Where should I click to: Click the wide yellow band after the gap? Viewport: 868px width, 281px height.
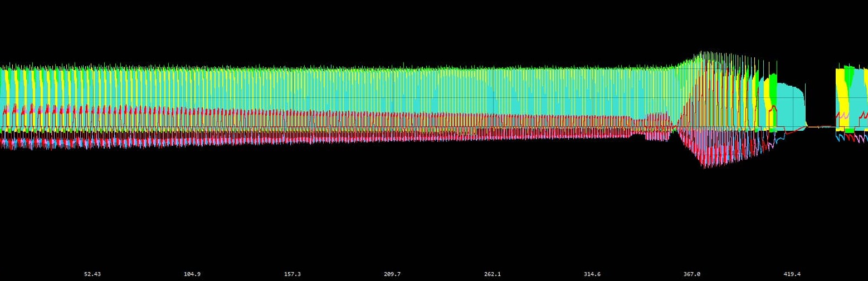coord(840,95)
